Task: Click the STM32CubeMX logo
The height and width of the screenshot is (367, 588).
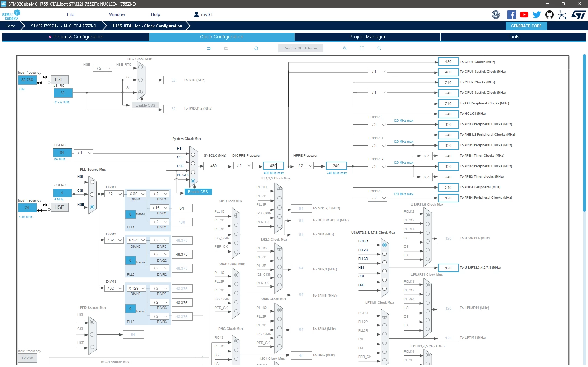Action: coord(11,15)
